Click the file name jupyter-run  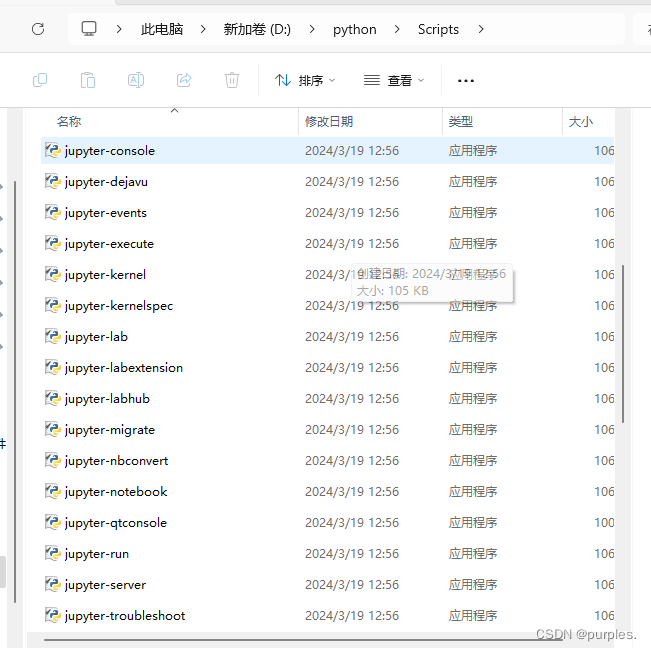point(97,554)
